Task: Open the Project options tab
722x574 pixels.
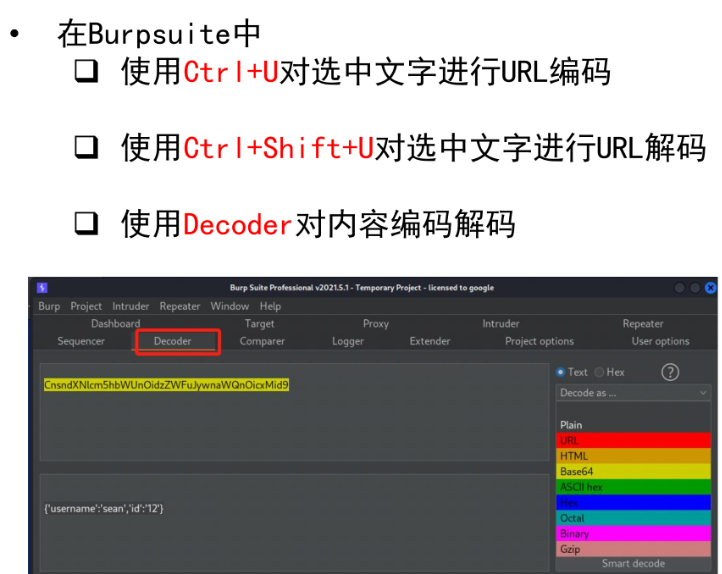Action: click(539, 341)
